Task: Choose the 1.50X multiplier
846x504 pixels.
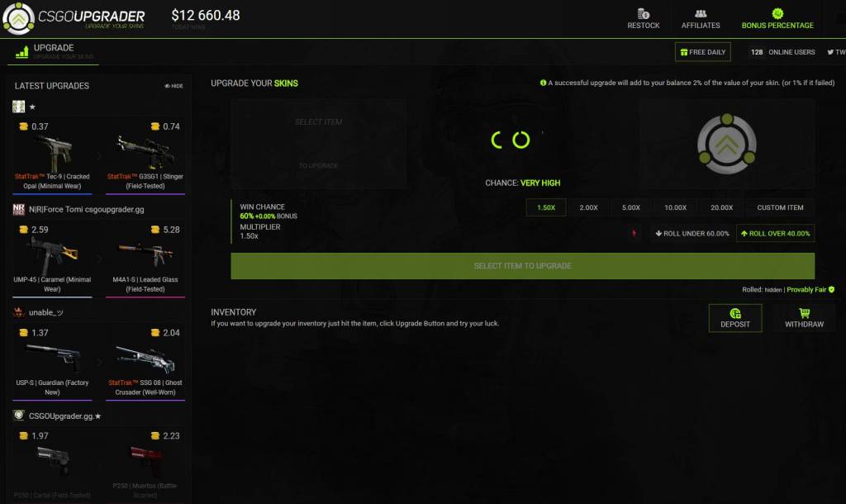Action: [545, 207]
